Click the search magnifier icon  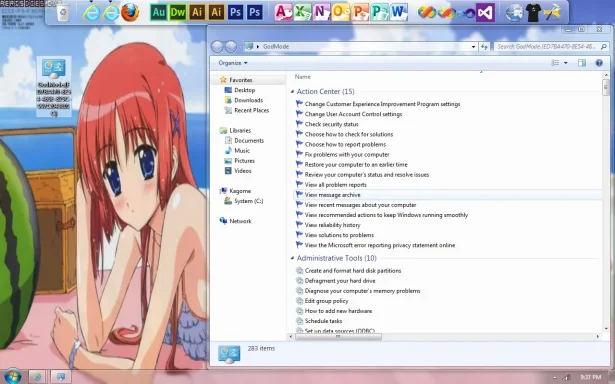(603, 47)
